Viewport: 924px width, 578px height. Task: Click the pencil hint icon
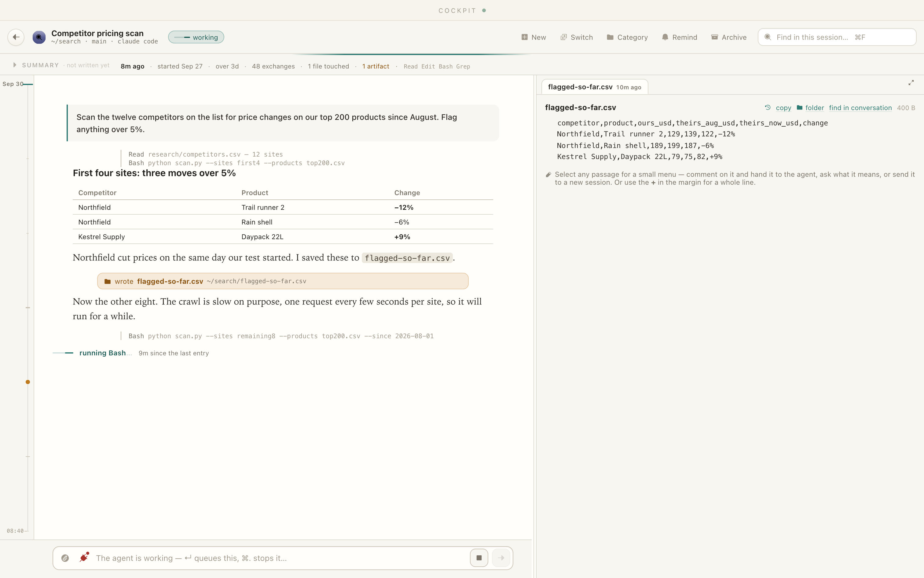[548, 175]
